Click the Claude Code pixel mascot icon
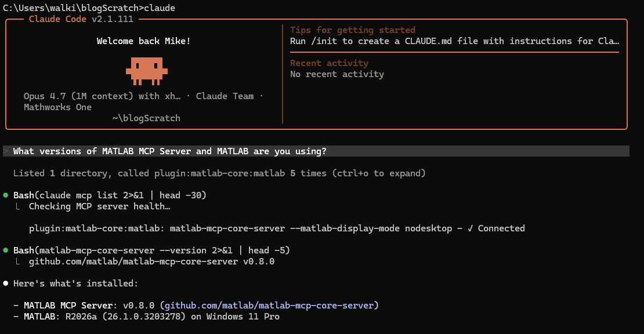This screenshot has height=334, width=644. tap(146, 69)
